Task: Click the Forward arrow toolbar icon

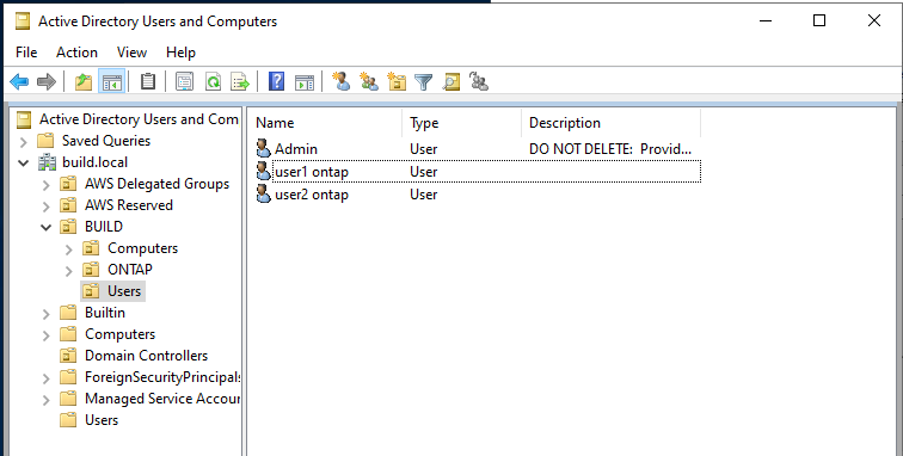Action: click(x=46, y=82)
